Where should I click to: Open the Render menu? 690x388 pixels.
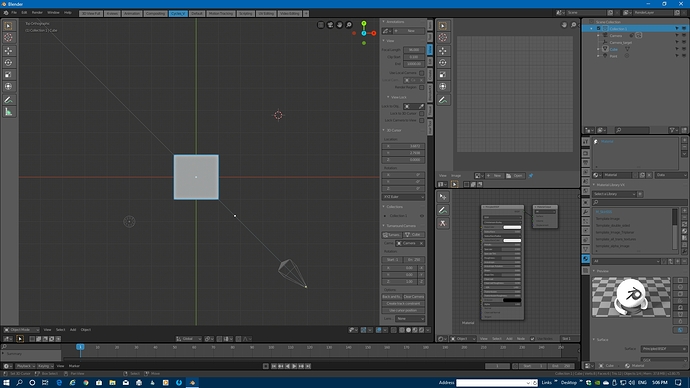pos(37,13)
